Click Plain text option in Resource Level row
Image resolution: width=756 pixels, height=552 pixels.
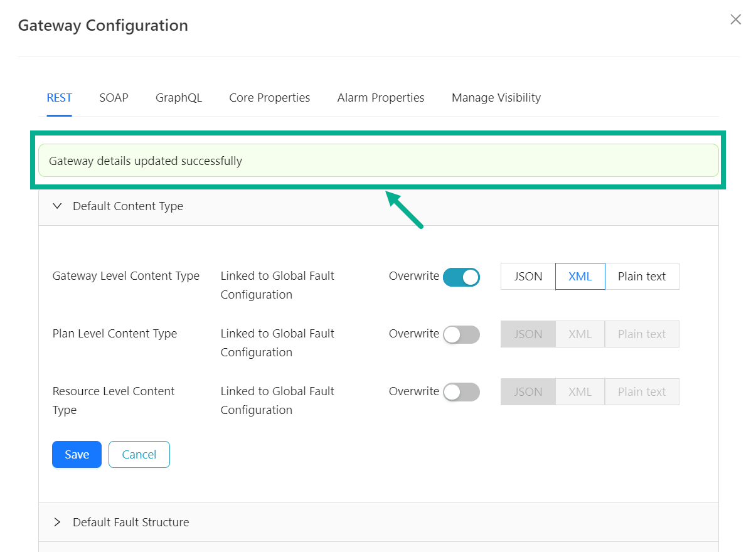click(641, 392)
